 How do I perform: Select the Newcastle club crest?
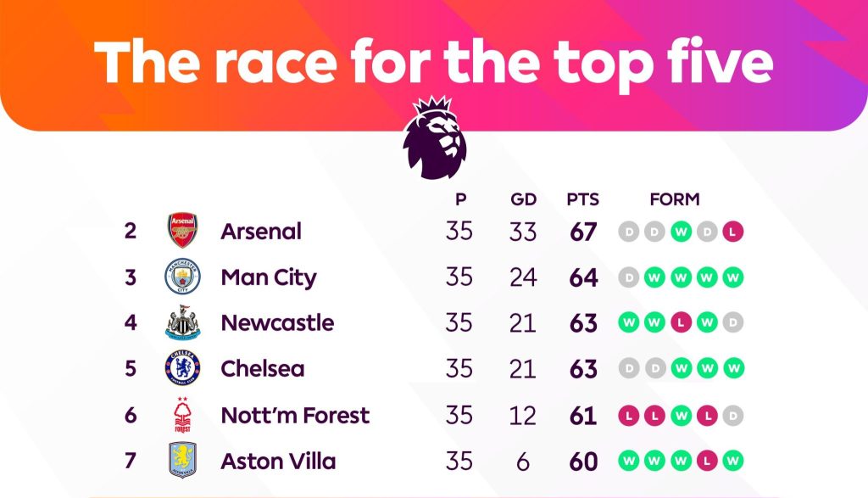[181, 323]
